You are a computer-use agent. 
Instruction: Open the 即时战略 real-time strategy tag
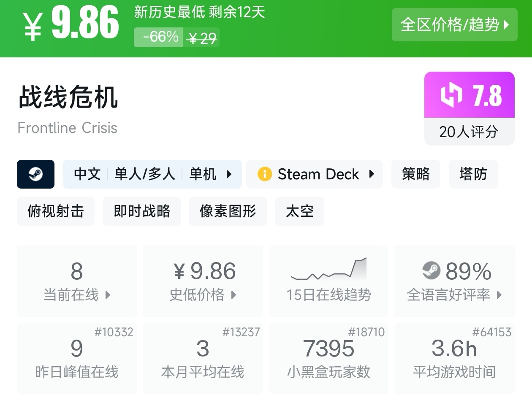[x=142, y=211]
